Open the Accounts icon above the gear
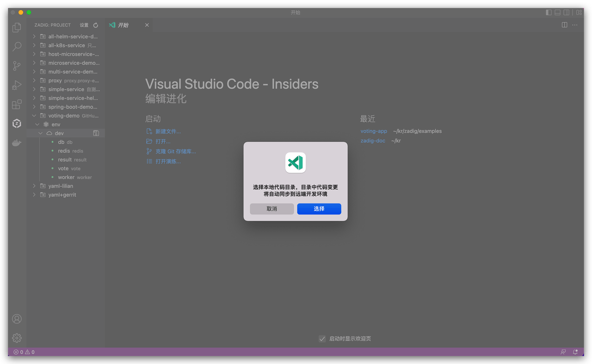This screenshot has width=592, height=364. 17,319
